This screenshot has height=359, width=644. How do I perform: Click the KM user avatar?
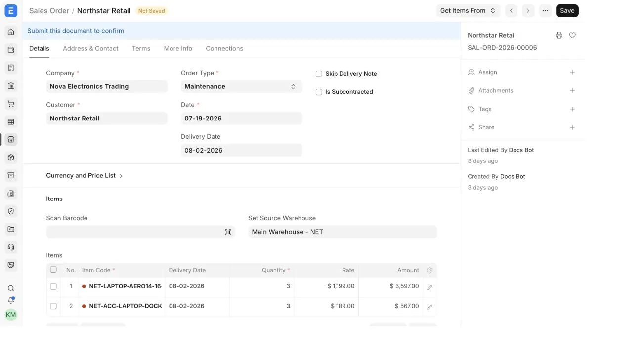click(x=11, y=315)
